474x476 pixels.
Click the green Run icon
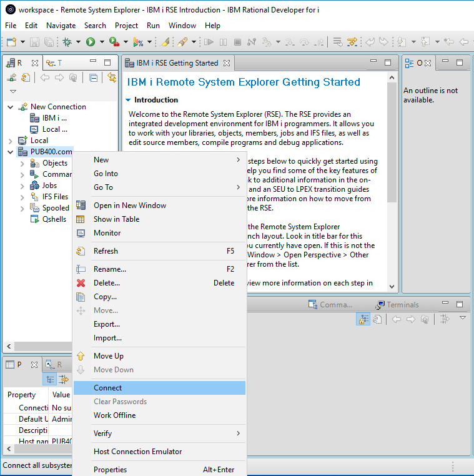(x=91, y=42)
